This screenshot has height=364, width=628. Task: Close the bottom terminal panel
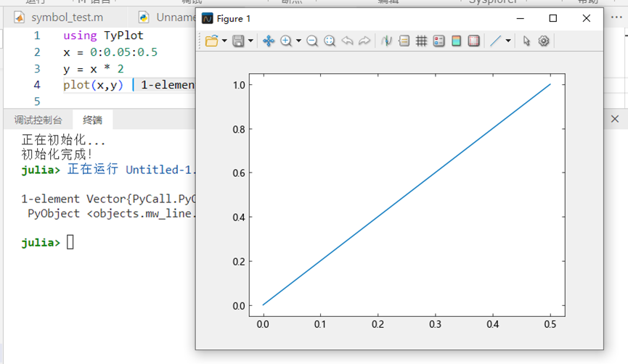(x=615, y=119)
